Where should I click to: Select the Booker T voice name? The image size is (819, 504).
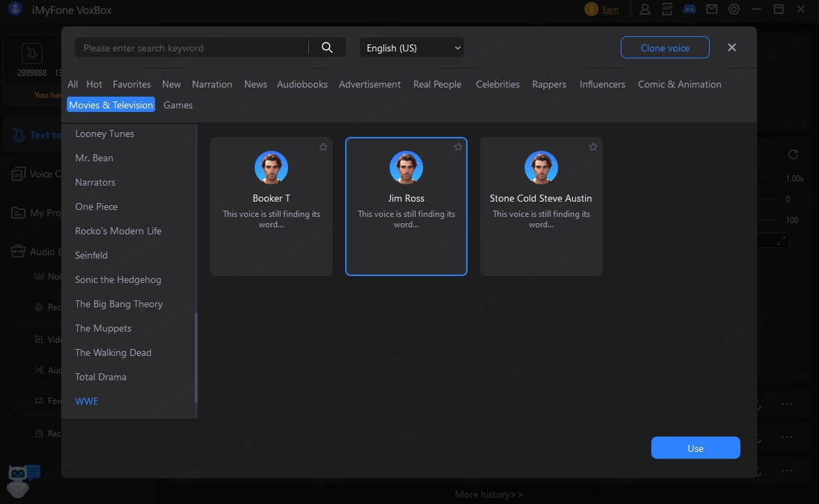click(271, 198)
